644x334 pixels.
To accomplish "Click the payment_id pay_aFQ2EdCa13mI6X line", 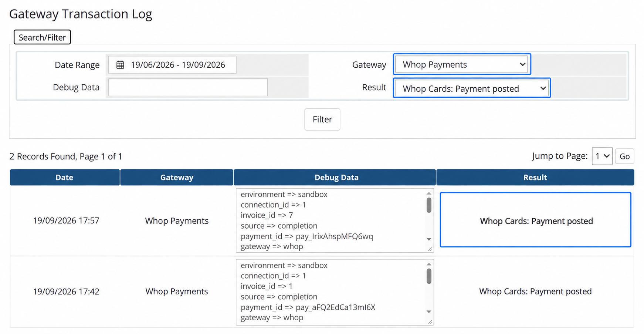I will tap(308, 307).
